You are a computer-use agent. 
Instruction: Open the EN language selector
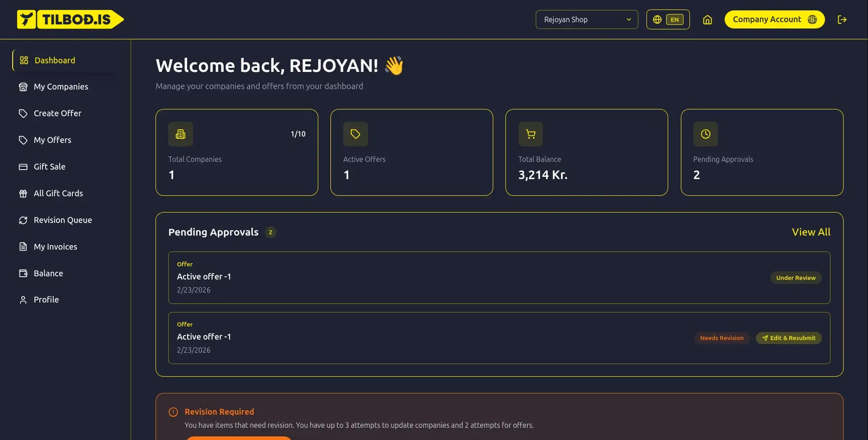pyautogui.click(x=668, y=19)
